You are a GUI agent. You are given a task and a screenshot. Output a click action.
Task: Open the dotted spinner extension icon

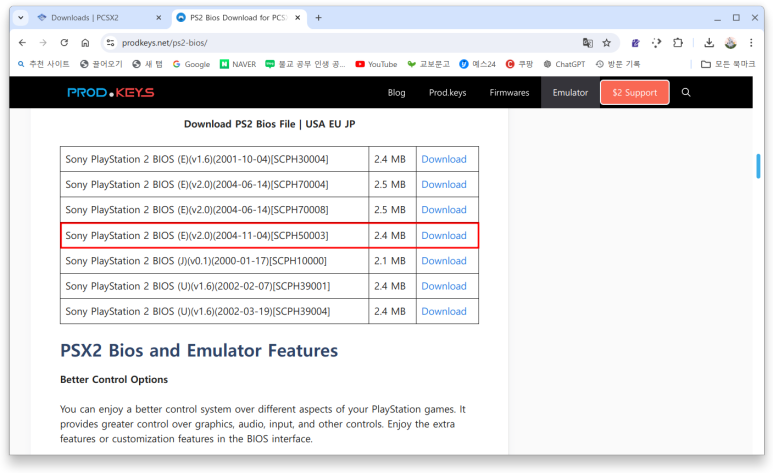point(656,43)
